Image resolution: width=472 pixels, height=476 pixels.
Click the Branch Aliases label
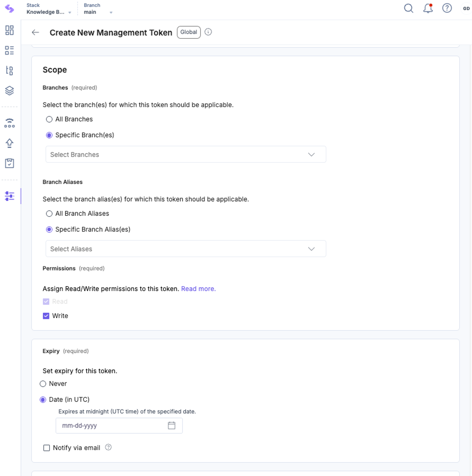63,182
